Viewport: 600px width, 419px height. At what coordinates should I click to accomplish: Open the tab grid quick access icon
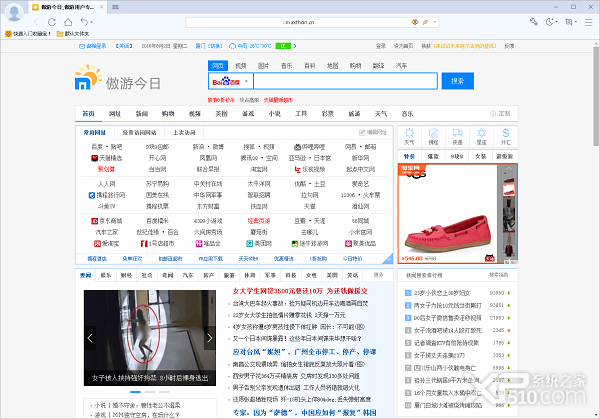point(115,7)
